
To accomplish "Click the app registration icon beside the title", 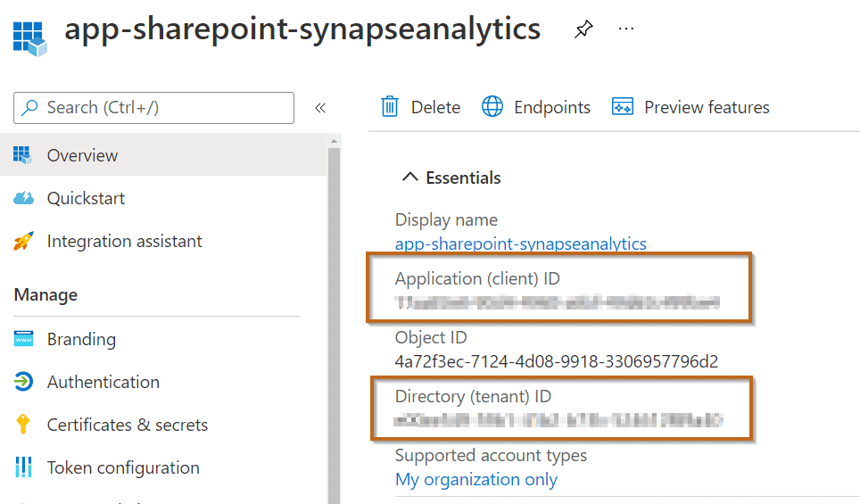I will click(x=30, y=38).
